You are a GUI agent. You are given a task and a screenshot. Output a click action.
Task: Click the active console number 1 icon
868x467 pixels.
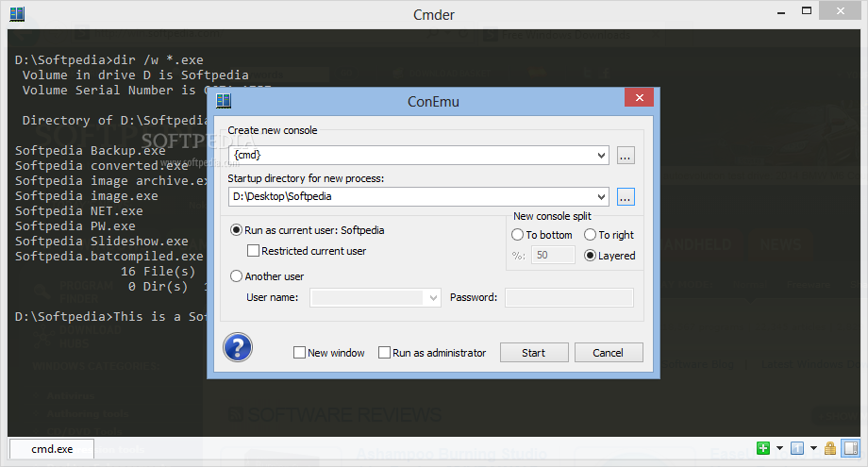tap(797, 448)
